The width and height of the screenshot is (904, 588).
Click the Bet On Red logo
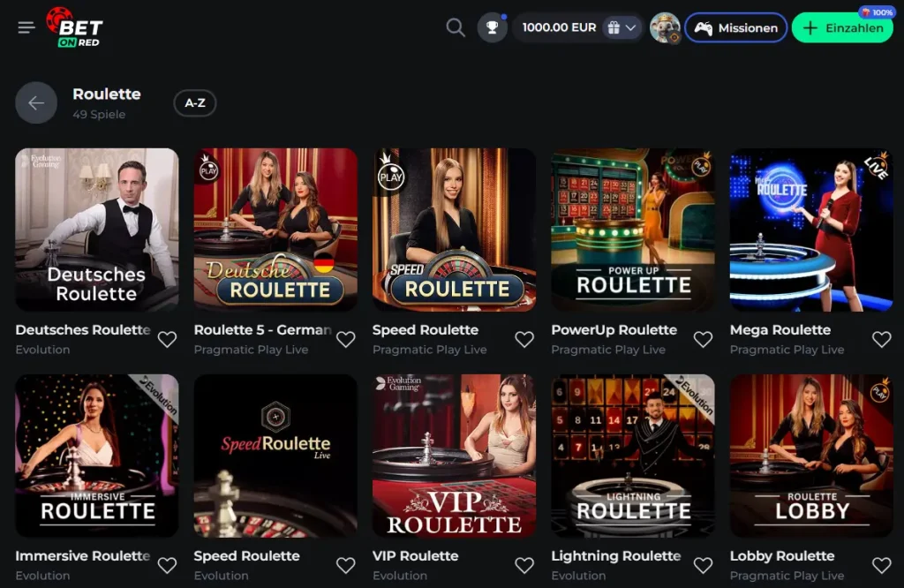pos(74,27)
